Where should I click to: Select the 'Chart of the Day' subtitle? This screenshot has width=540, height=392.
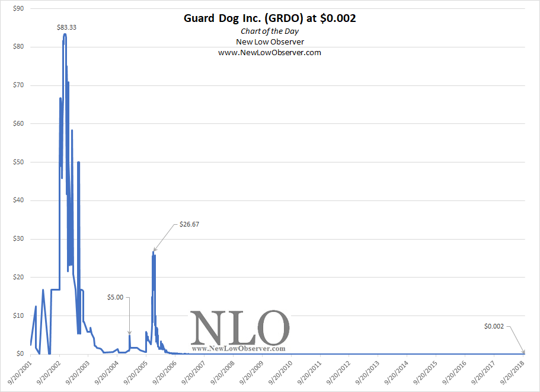(270, 31)
